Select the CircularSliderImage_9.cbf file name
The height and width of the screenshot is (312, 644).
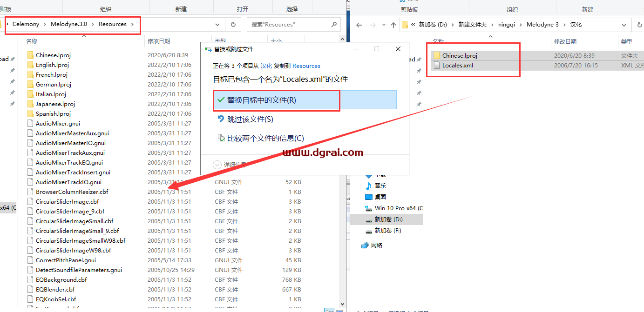point(70,211)
